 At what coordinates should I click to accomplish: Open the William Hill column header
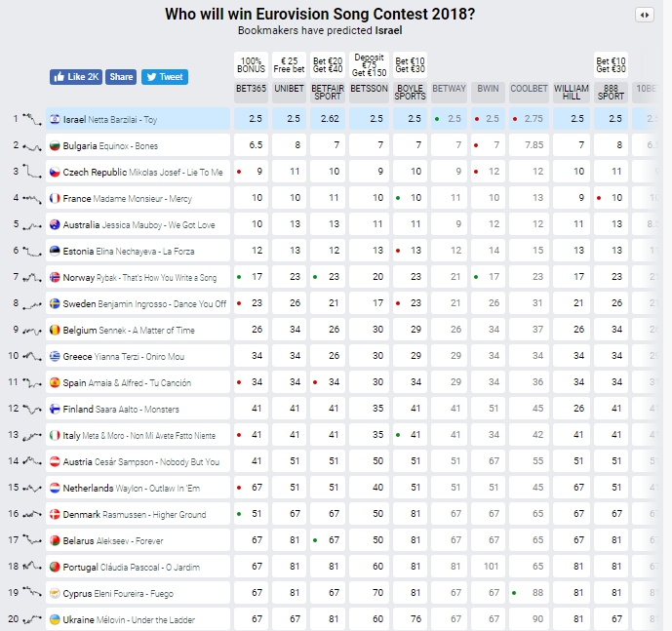pyautogui.click(x=572, y=93)
